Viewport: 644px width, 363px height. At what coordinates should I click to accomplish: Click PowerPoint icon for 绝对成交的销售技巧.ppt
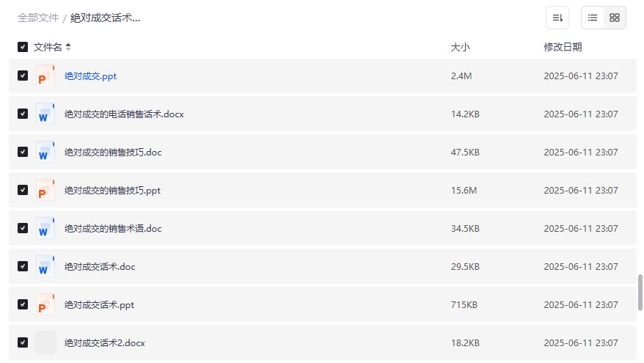[x=45, y=190]
